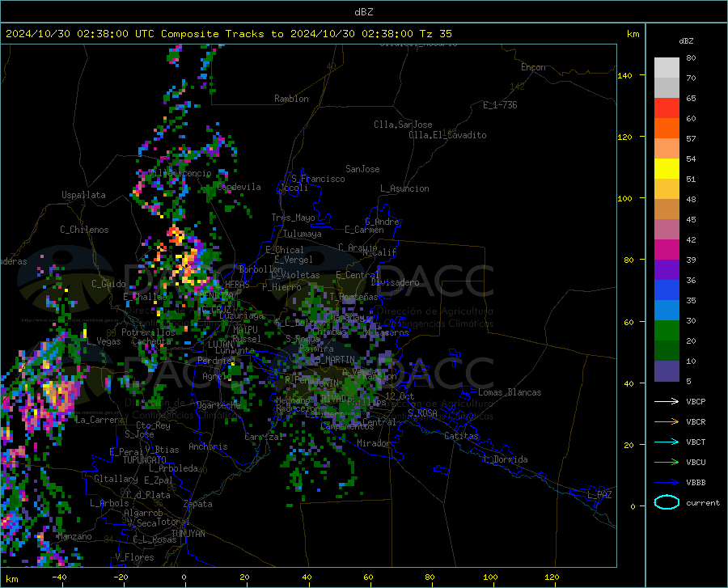Click the 'Encon' map label

(533, 67)
